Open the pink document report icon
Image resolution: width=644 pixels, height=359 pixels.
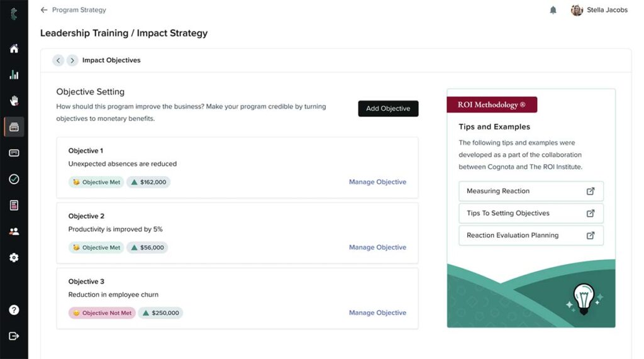click(x=14, y=205)
